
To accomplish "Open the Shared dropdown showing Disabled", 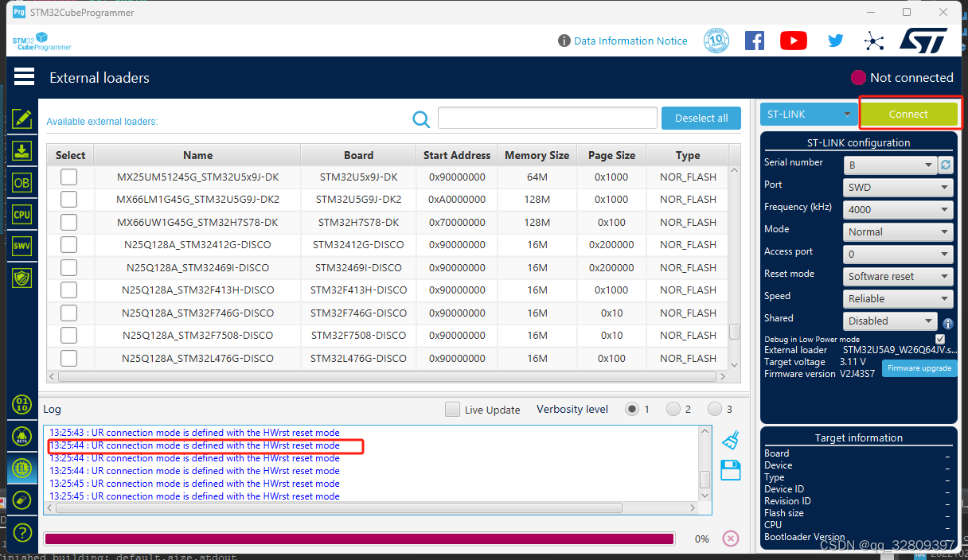I will pos(890,321).
